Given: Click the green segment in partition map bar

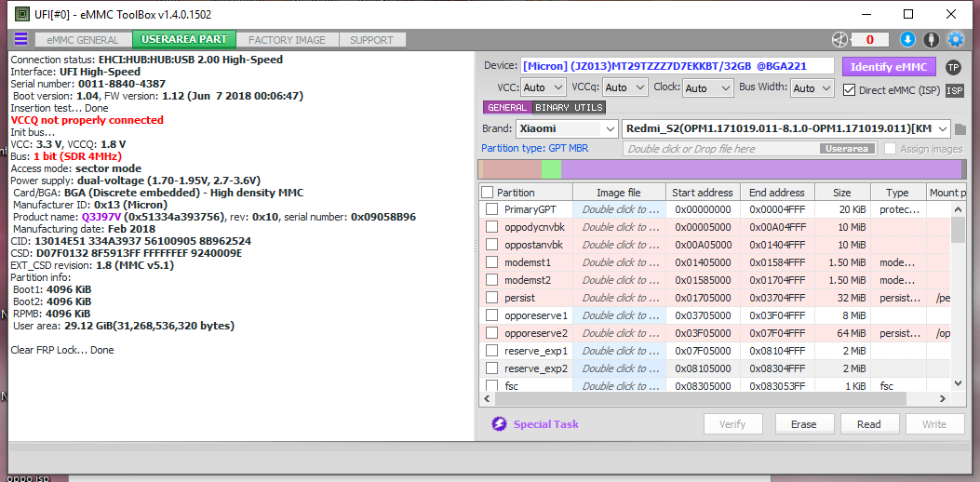Looking at the screenshot, I should [x=551, y=170].
